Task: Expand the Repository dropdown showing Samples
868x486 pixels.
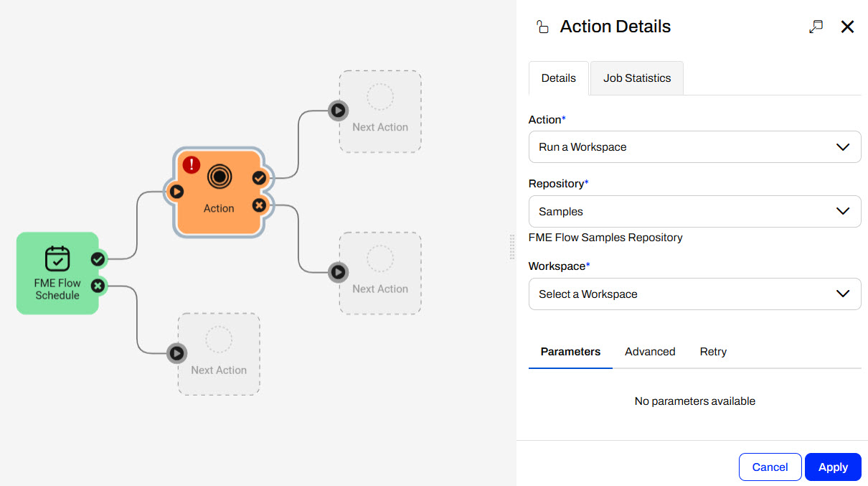Action: tap(694, 212)
